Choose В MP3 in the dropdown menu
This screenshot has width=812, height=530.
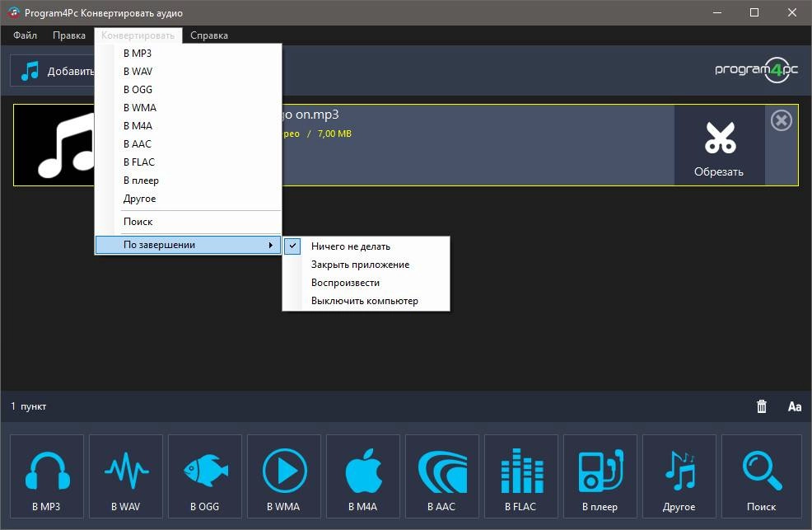(x=188, y=54)
